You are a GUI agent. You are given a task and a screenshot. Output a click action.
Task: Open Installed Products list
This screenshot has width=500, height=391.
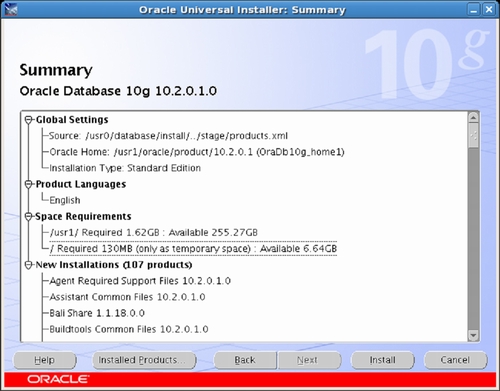coord(144,360)
